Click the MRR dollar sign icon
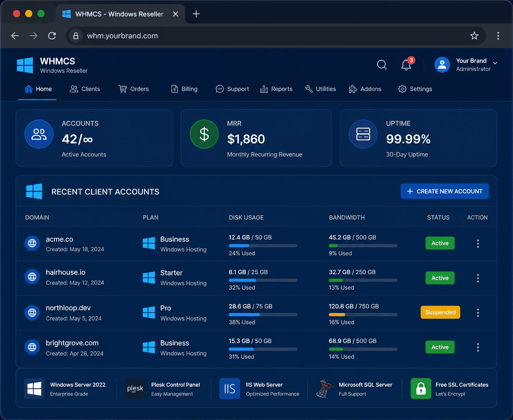The image size is (513, 420). [204, 134]
